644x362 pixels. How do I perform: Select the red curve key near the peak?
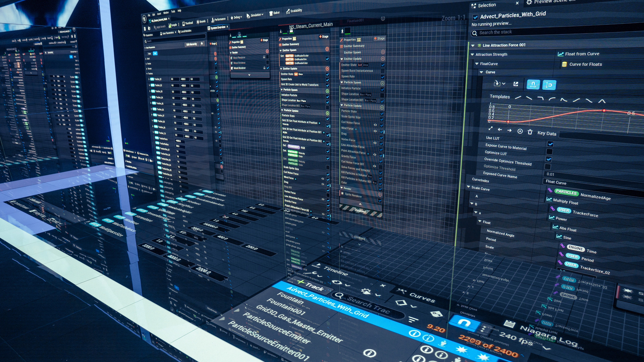tap(604, 110)
